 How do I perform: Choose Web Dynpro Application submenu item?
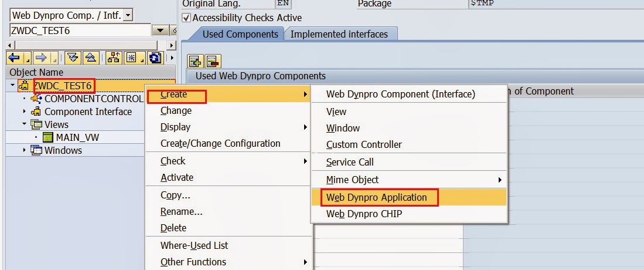(408, 198)
